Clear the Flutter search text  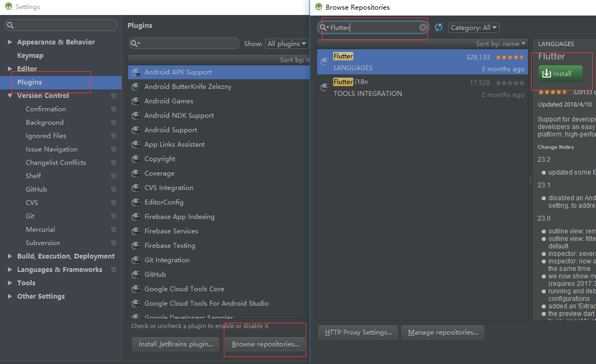(423, 27)
